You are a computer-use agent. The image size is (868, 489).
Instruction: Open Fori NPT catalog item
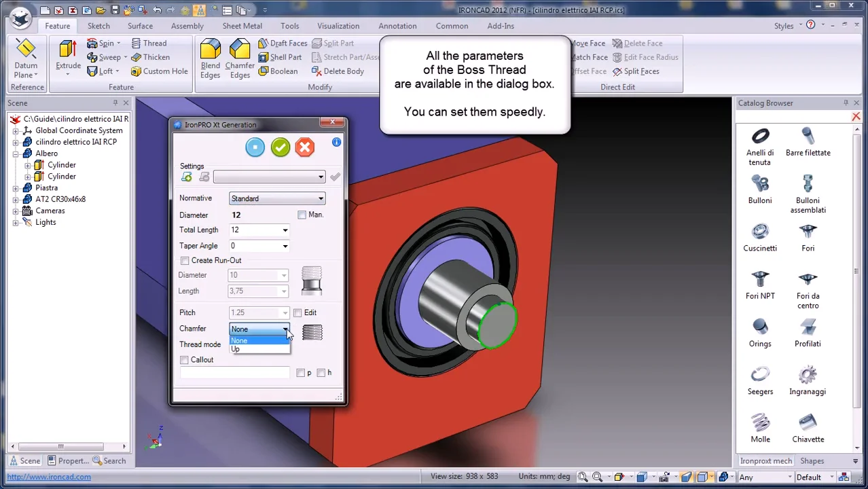click(x=760, y=285)
